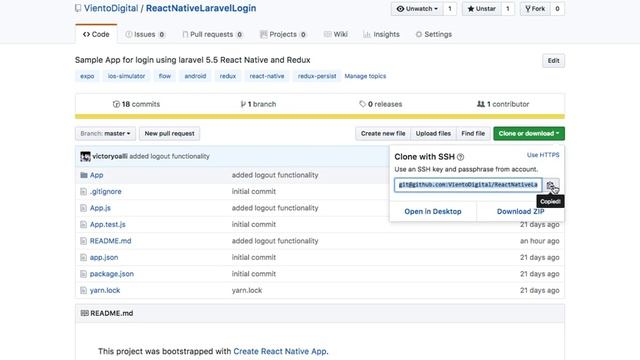Open the Settings tab
Screen dimensions: 640x360
pos(433,34)
